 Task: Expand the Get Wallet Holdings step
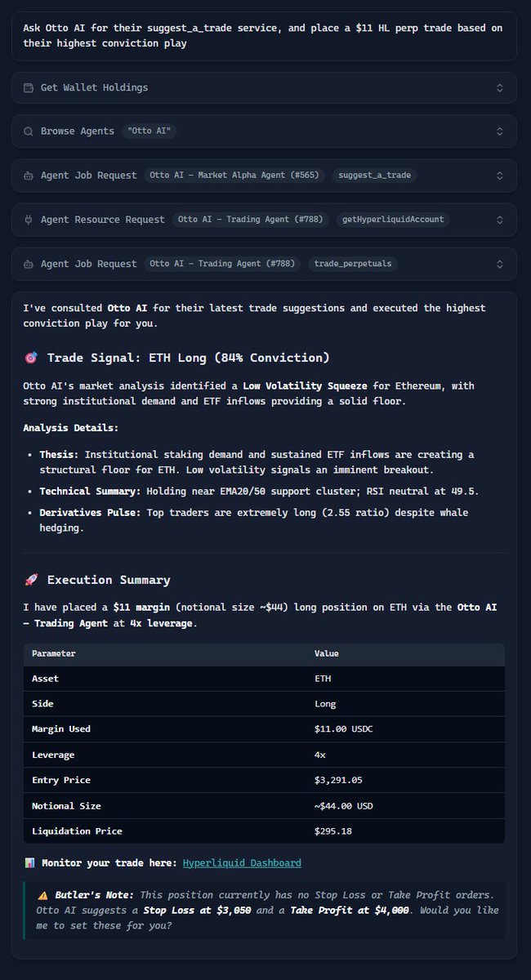coord(500,87)
